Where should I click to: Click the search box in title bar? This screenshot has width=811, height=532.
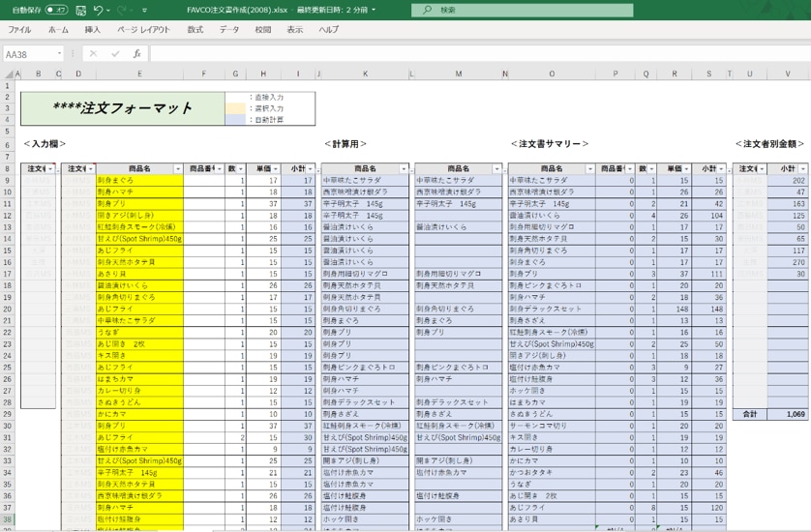[522, 10]
